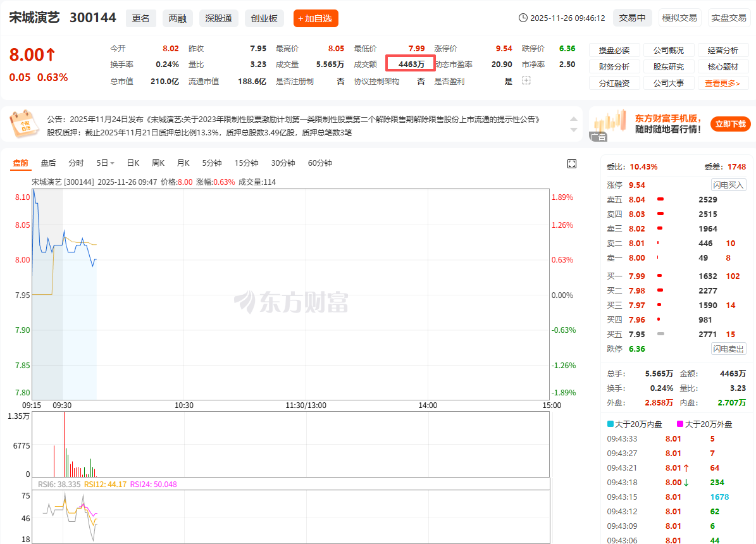Click 查看更多> link
This screenshot has height=544, width=756.
pos(722,83)
